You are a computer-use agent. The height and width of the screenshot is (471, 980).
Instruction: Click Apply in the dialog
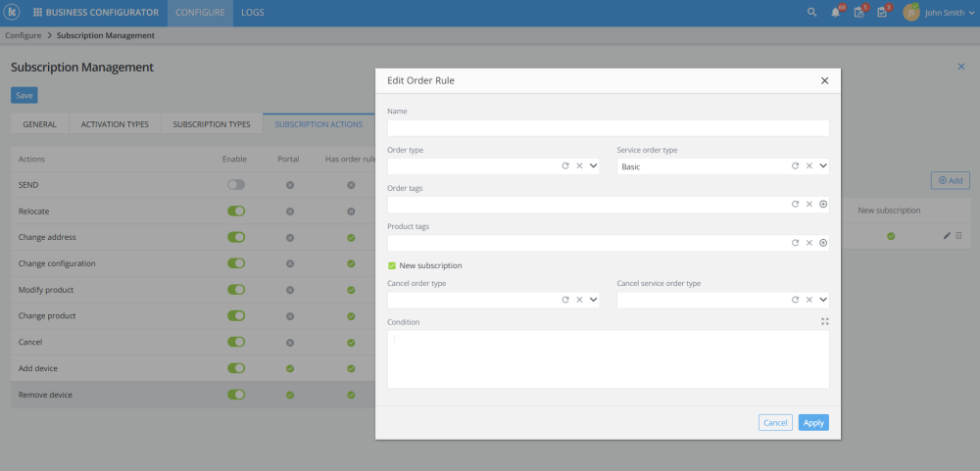pyautogui.click(x=813, y=423)
